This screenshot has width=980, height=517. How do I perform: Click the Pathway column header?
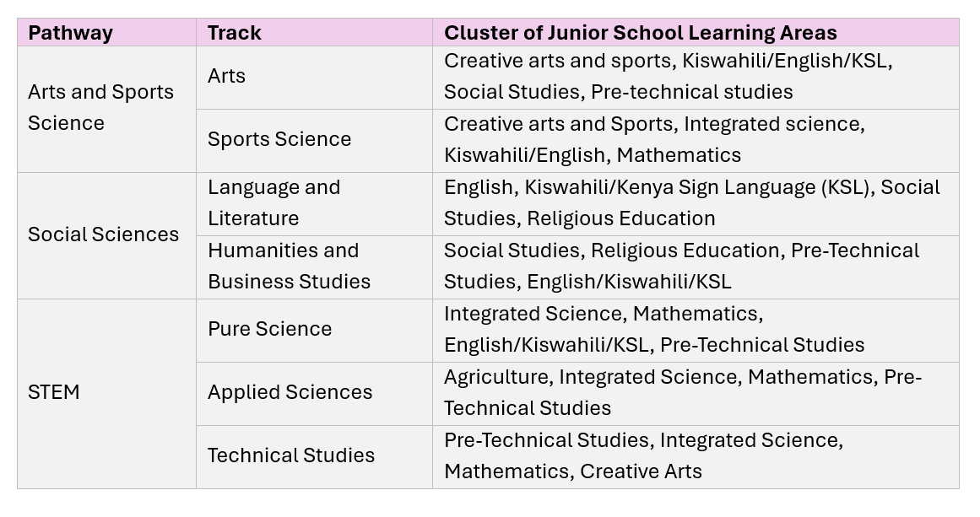tap(106, 32)
